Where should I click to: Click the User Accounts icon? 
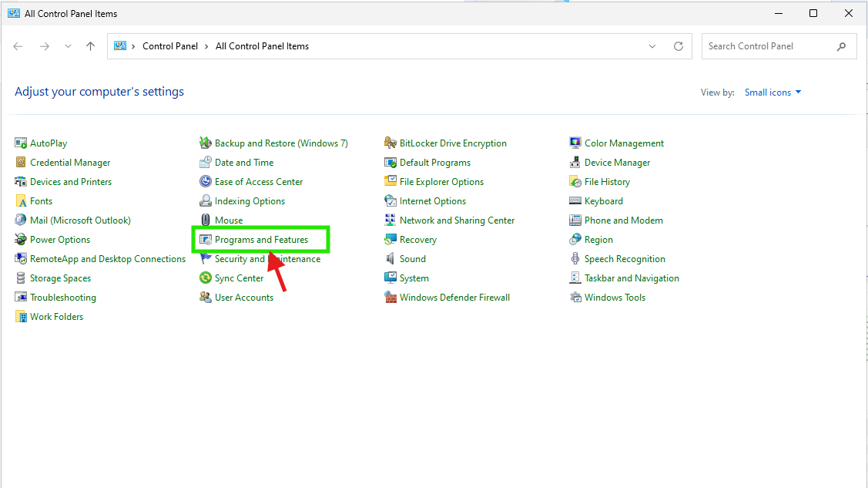(x=206, y=298)
